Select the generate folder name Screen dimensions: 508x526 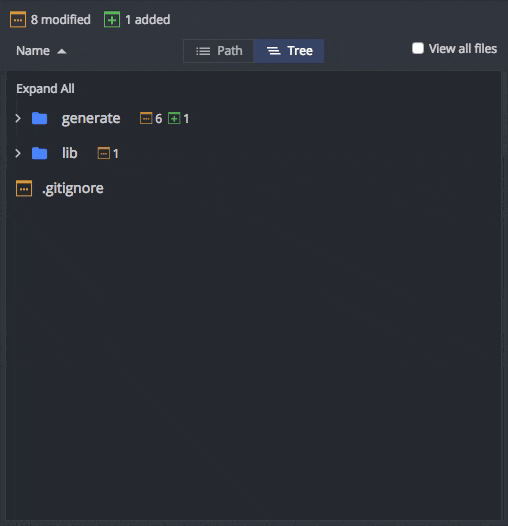(x=91, y=118)
